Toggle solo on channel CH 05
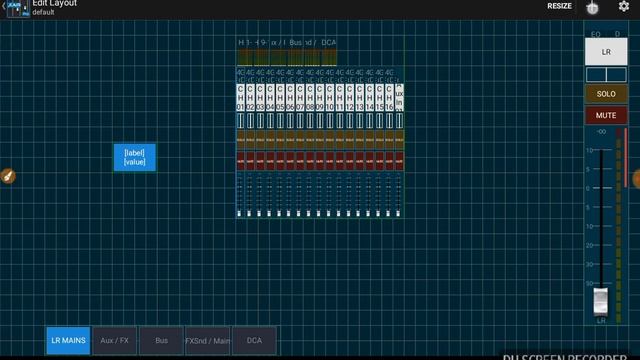640x360 pixels. tap(280, 140)
